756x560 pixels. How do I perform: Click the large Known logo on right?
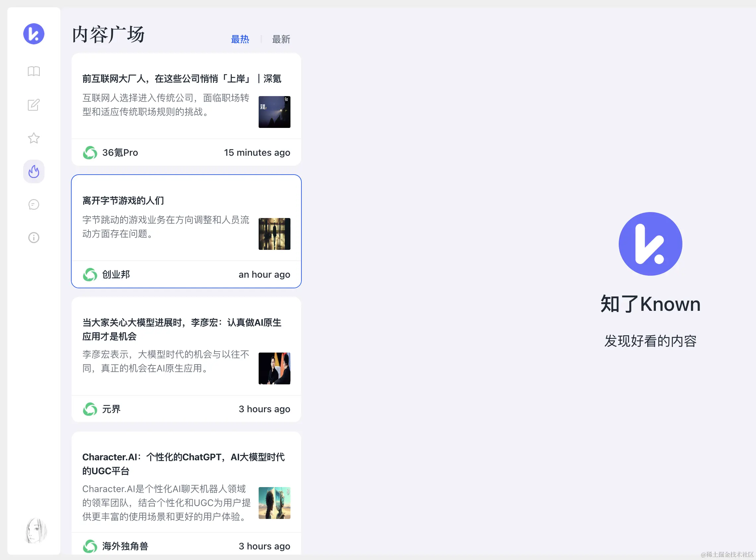point(650,244)
